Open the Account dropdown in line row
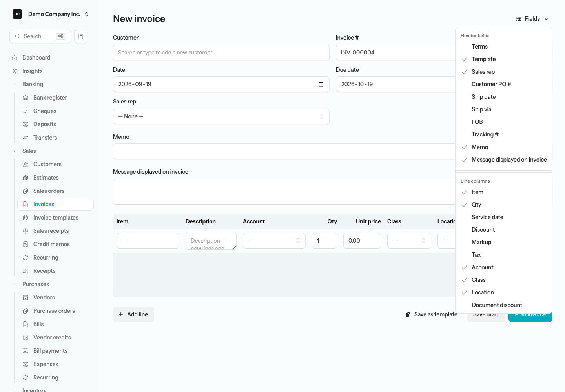565x392 pixels. point(274,241)
